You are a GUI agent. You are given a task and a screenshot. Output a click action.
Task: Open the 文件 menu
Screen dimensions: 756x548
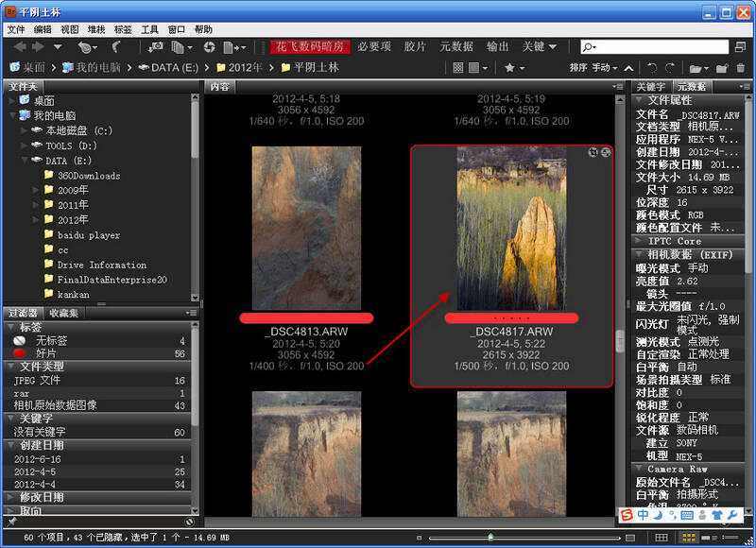(16, 29)
